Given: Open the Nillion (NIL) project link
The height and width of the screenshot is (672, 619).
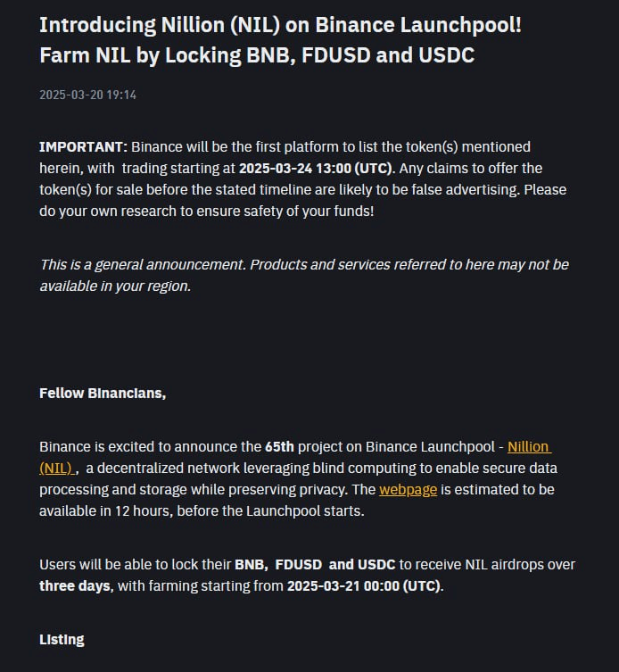Looking at the screenshot, I should [528, 446].
